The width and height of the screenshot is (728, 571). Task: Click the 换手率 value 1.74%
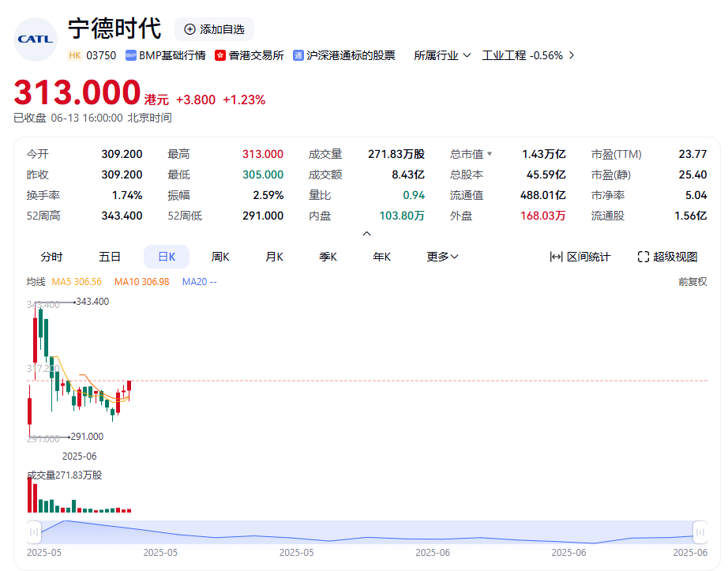127,195
